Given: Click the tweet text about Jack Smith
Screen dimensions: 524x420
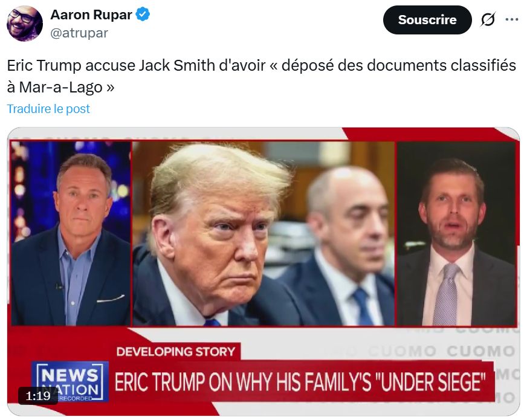Looking at the screenshot, I should pos(261,76).
